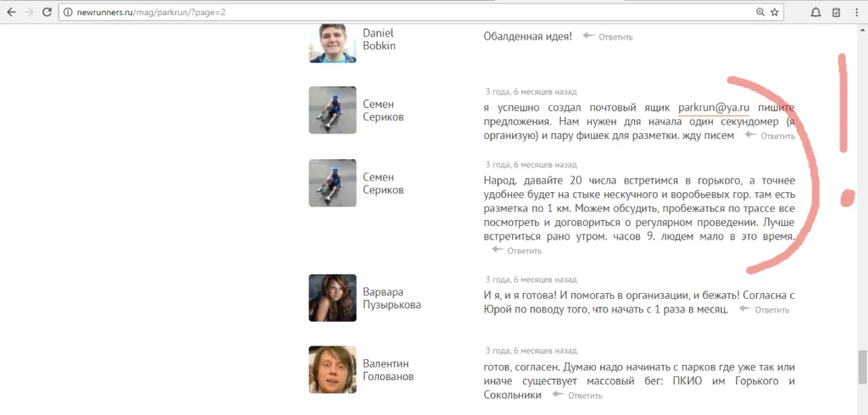Bookmark this page with the star icon

[775, 12]
